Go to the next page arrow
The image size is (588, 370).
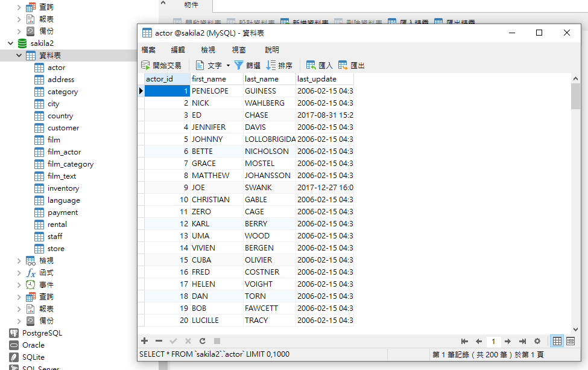(508, 342)
